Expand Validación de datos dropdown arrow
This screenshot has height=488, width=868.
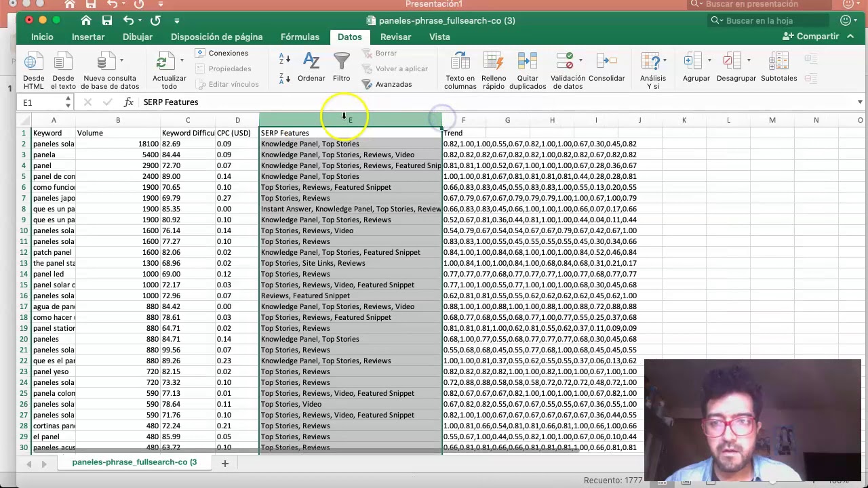pos(580,60)
